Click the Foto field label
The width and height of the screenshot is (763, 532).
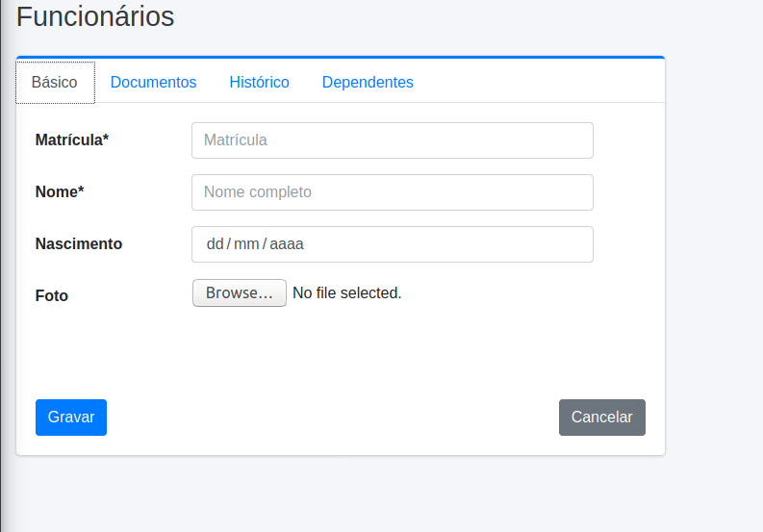point(52,296)
